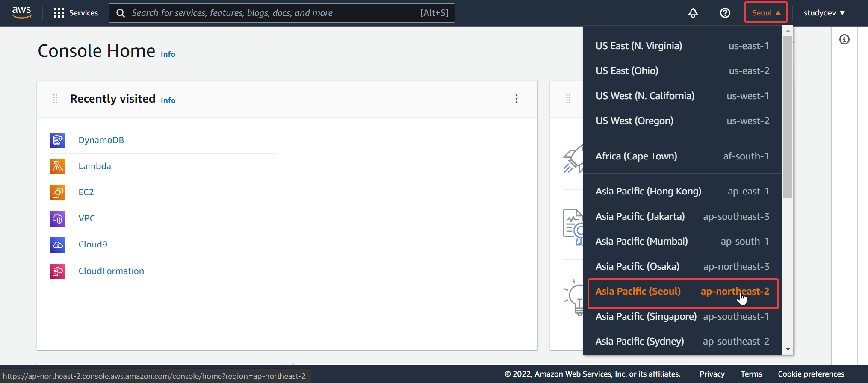
Task: Select US West (Oregon) region
Action: pos(682,121)
